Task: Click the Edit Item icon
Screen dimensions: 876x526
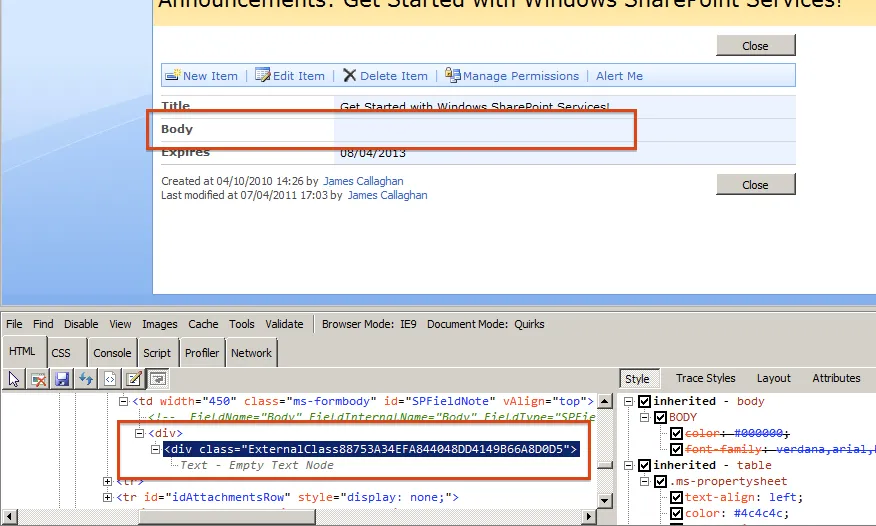Action: click(x=263, y=75)
